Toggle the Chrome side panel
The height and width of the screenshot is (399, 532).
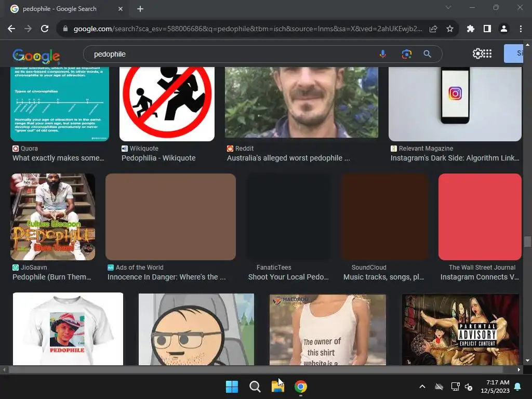point(487,29)
